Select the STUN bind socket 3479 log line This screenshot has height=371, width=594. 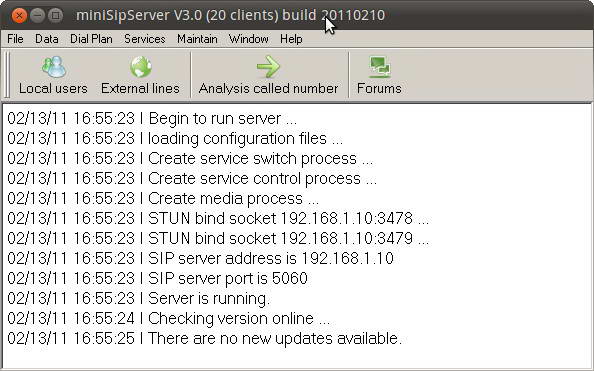(x=218, y=239)
